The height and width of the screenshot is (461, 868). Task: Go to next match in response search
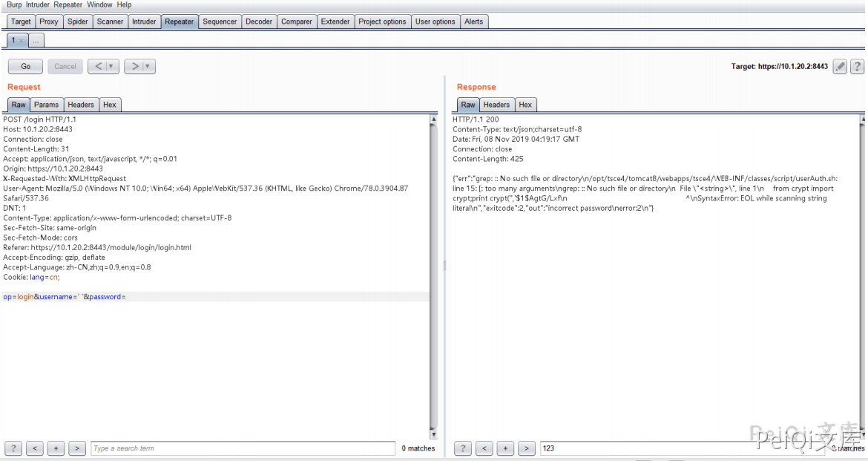coord(527,448)
